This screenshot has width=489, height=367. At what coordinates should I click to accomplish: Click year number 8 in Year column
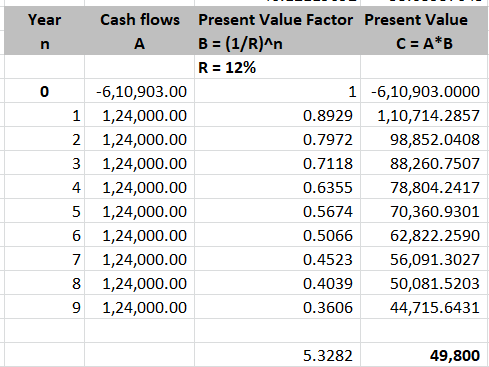44,283
